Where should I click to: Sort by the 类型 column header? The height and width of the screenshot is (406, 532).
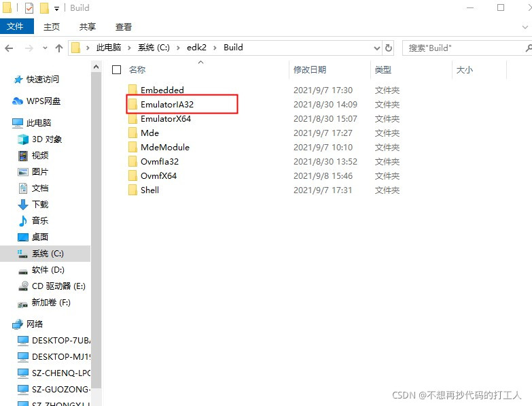[x=383, y=69]
